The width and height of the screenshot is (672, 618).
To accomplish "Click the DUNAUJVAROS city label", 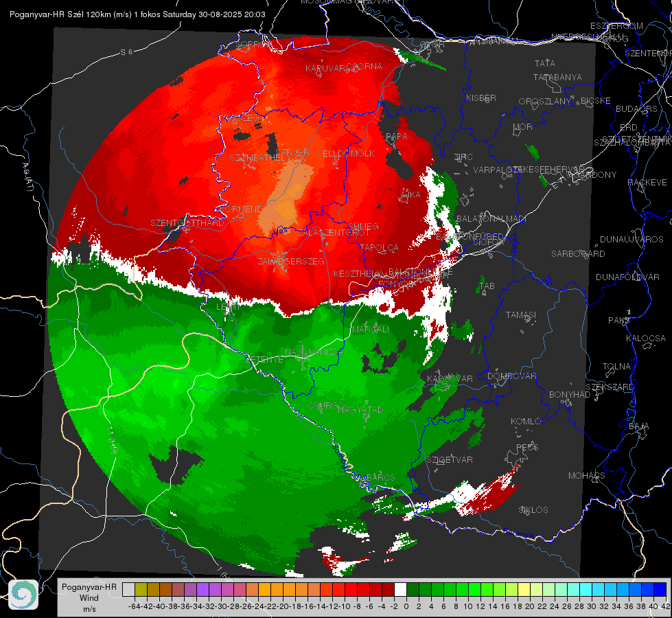I will (632, 240).
